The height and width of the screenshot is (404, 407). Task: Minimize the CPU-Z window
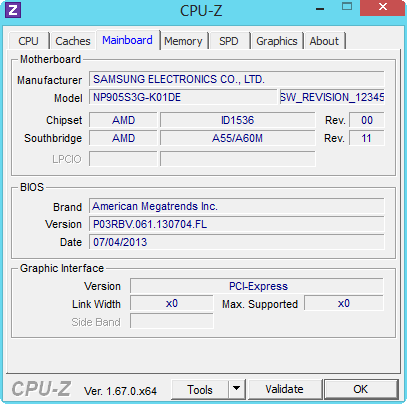click(320, 9)
